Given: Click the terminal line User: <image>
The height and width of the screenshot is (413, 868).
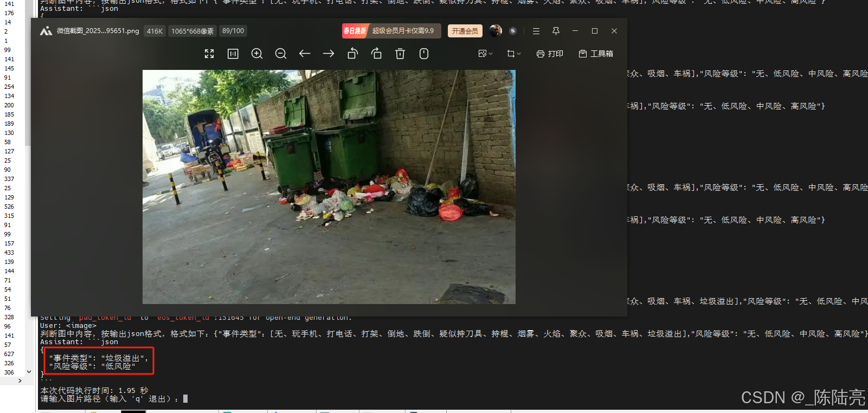Looking at the screenshot, I should coord(68,326).
